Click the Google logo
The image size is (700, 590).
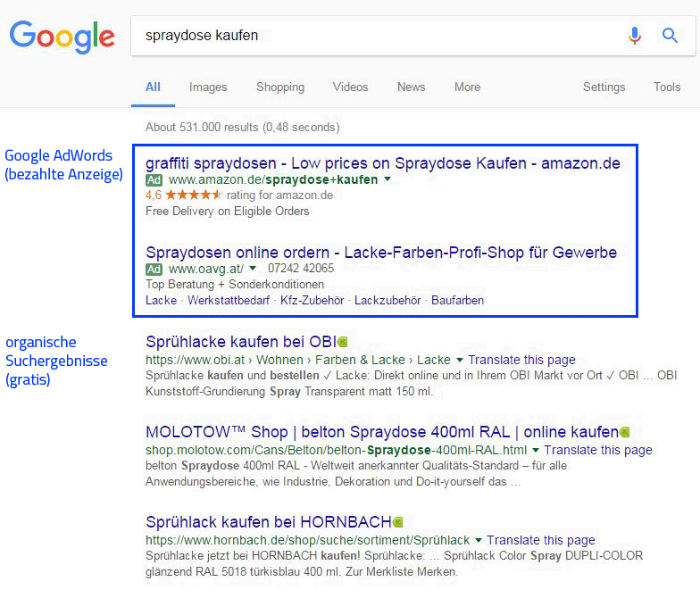62,37
